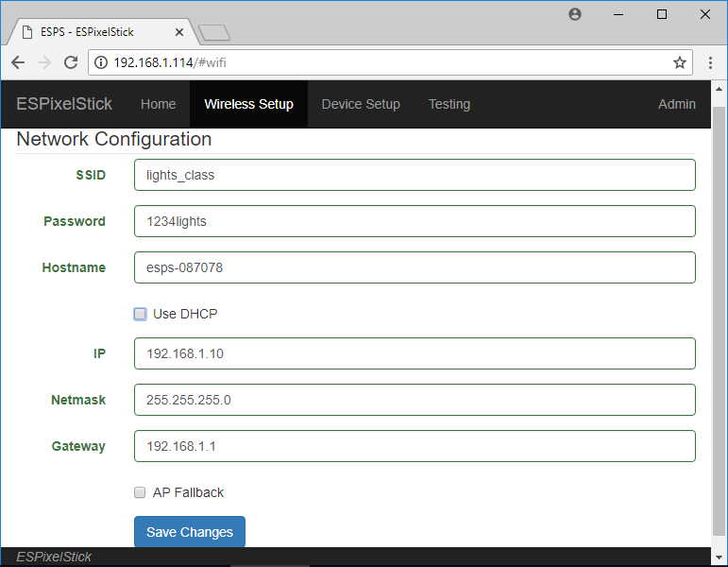Bookmark this page with the star icon
Viewport: 728px width, 567px height.
680,62
